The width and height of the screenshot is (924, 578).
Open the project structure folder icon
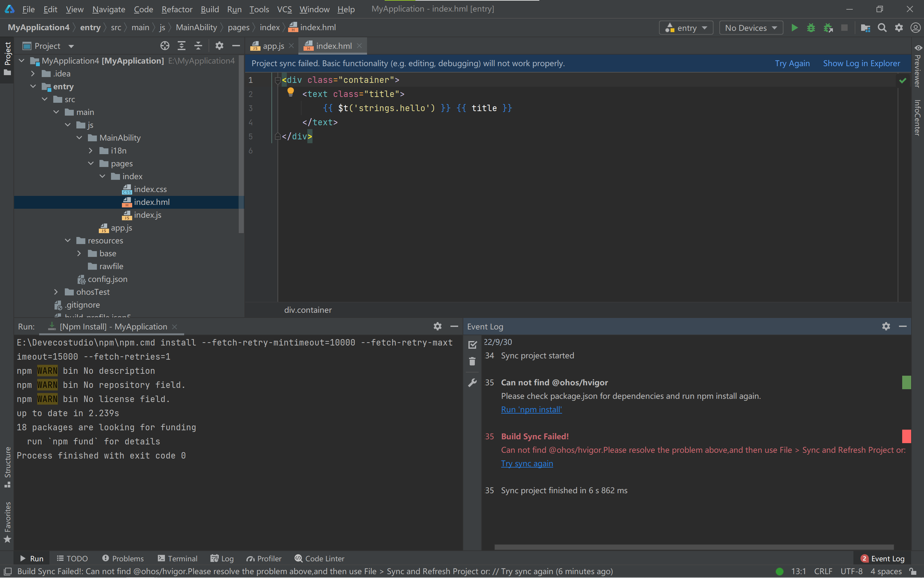click(865, 28)
